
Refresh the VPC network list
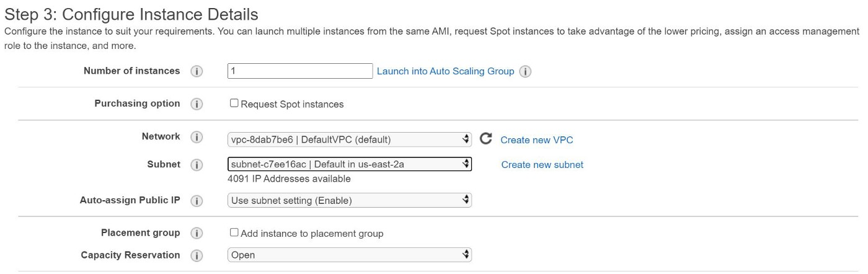486,139
